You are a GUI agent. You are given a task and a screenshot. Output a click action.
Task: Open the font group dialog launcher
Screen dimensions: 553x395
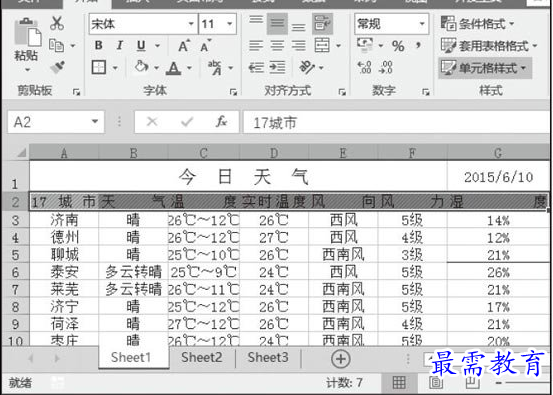coord(233,92)
